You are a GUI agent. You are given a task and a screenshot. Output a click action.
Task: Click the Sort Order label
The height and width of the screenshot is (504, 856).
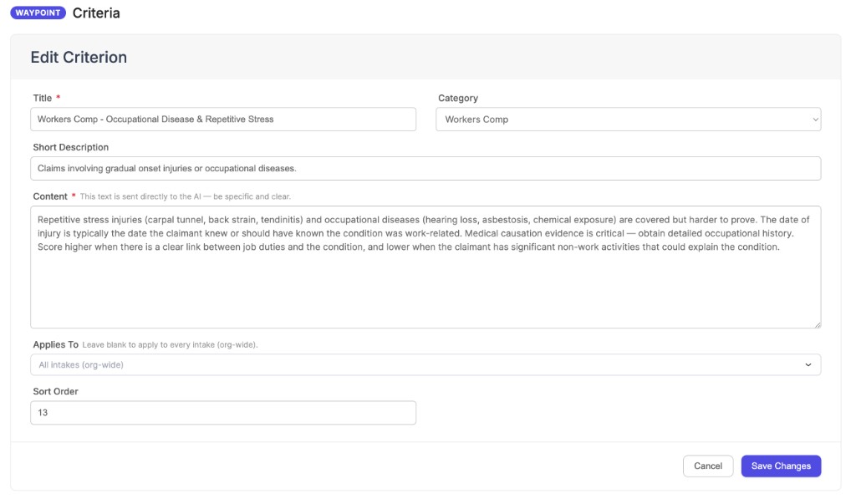pyautogui.click(x=55, y=391)
